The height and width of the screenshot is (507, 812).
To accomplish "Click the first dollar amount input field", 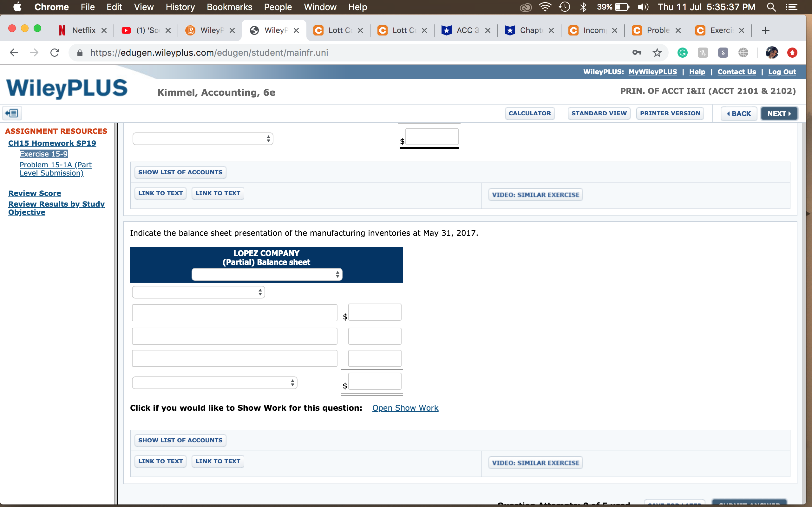I will [374, 312].
